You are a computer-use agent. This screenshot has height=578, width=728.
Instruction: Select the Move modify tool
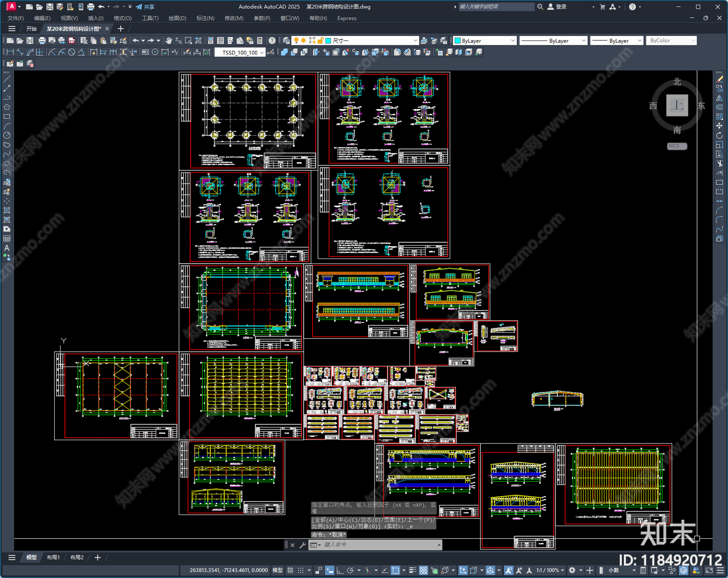coord(719,126)
